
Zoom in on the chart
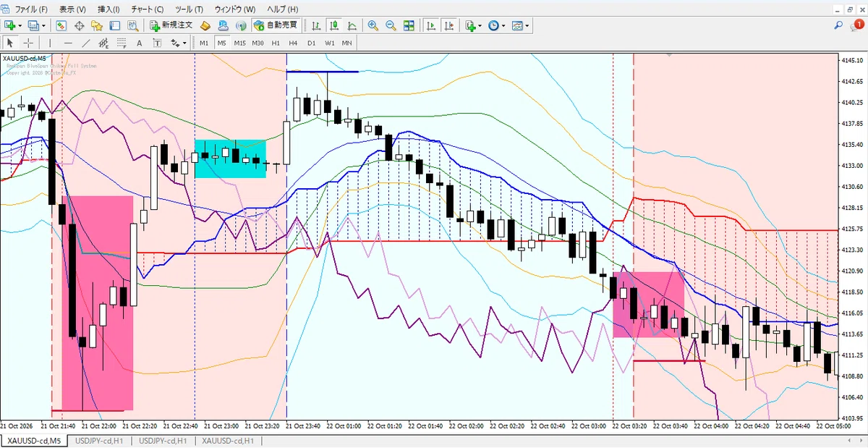coord(373,25)
